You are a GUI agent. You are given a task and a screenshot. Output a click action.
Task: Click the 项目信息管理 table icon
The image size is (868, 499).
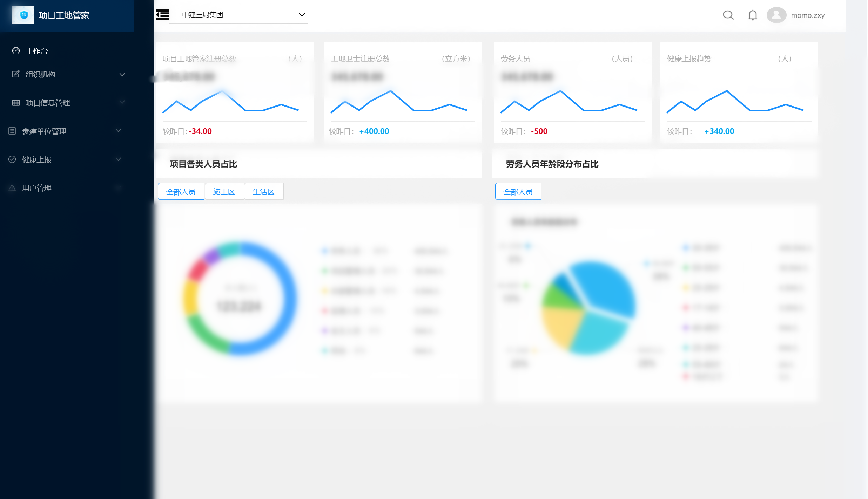point(16,103)
